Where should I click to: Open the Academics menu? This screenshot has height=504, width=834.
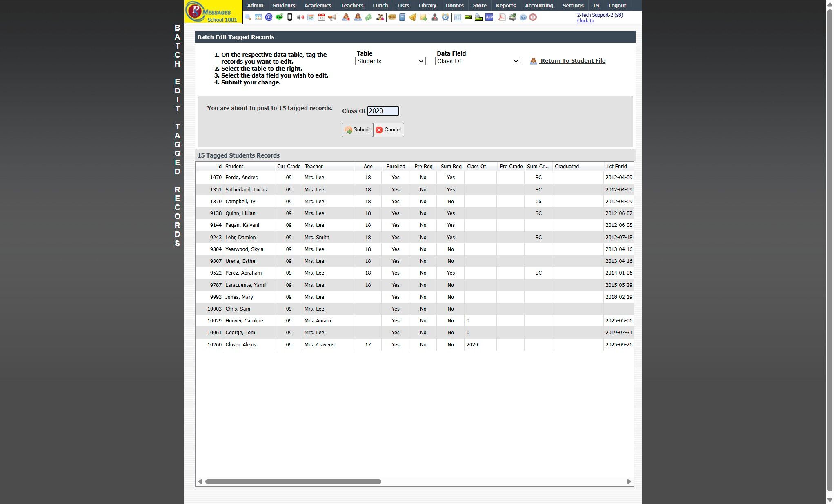point(318,6)
